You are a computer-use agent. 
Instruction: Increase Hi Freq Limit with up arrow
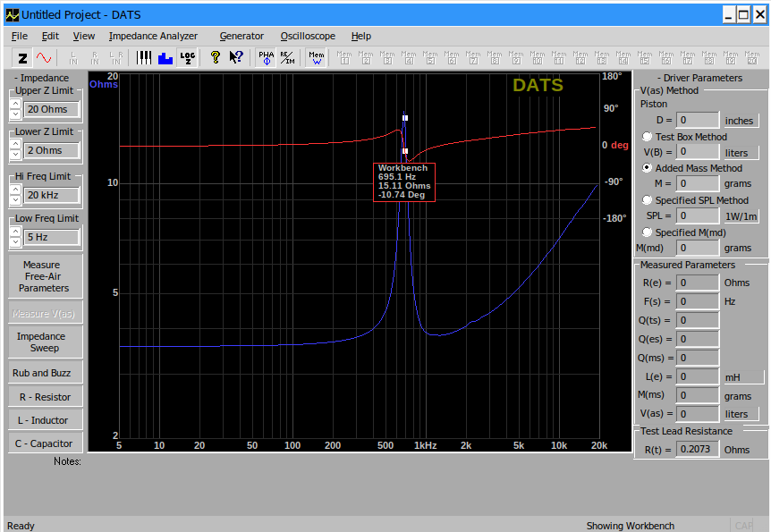click(x=15, y=190)
